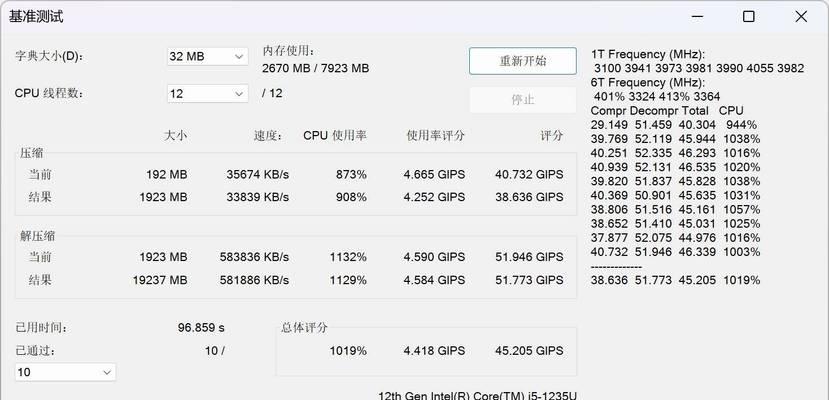
Task: Click the 6T Frequency (MHz) heading
Action: (648, 82)
